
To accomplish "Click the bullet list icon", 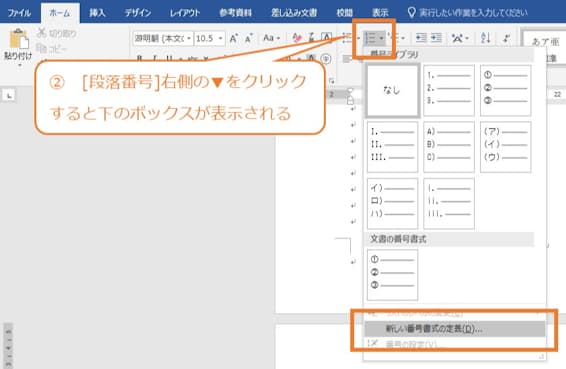I will click(347, 38).
